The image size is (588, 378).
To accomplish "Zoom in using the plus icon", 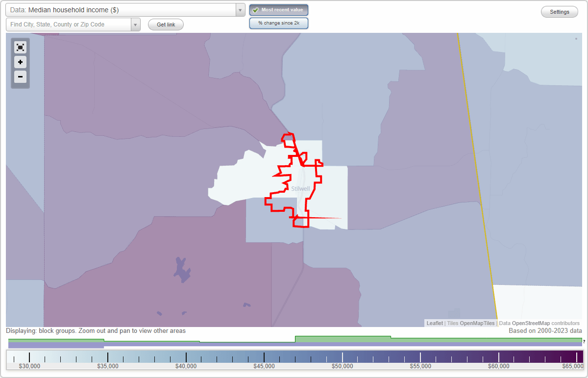I will click(20, 62).
